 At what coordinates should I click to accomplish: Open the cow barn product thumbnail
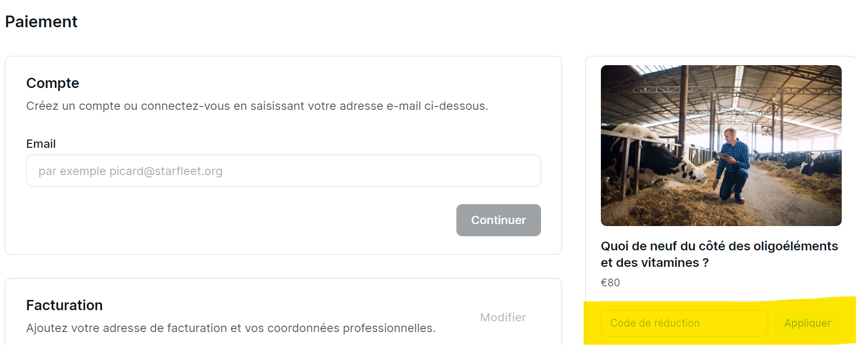coord(721,145)
